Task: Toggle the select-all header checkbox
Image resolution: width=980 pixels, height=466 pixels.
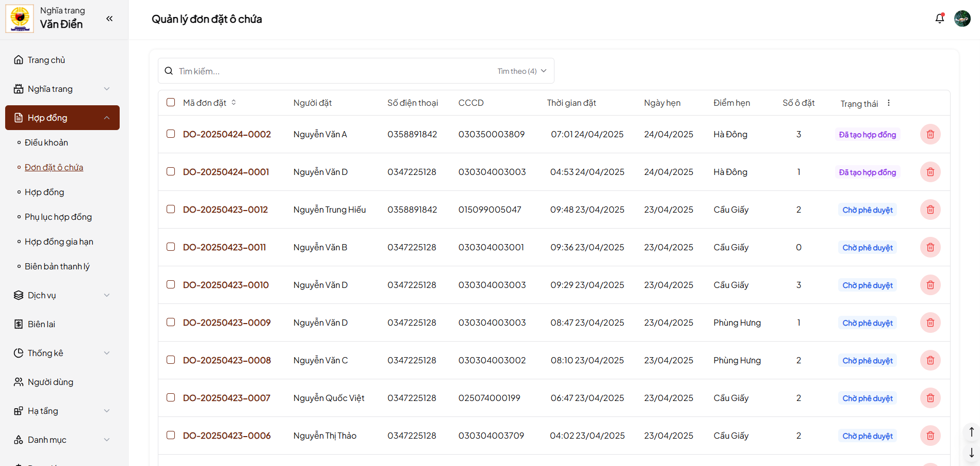Action: [171, 102]
